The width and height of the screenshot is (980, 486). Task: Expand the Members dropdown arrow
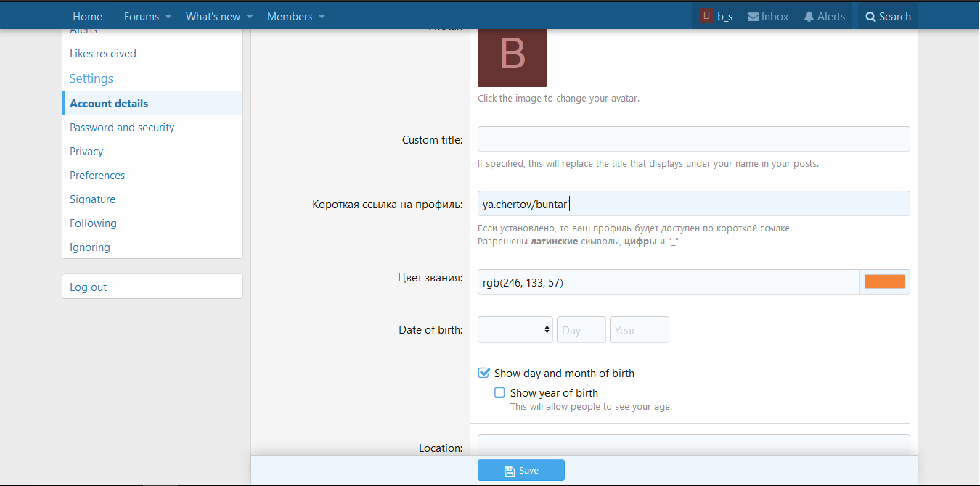coord(322,17)
